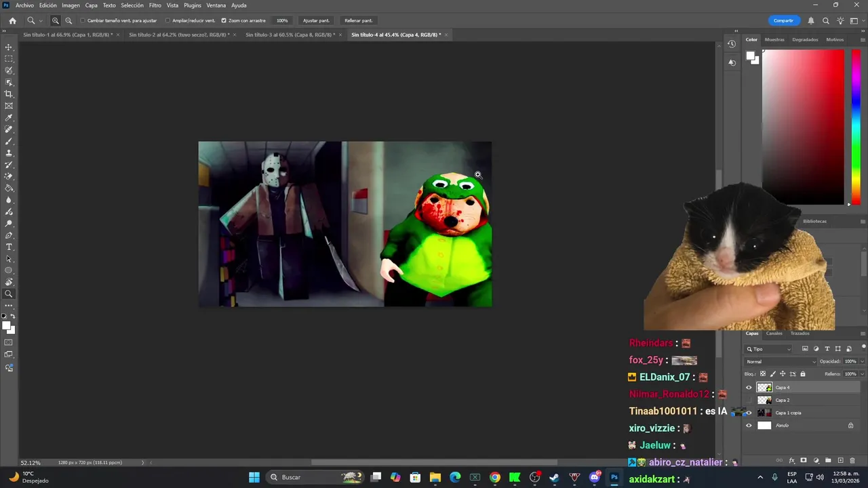Lock all layer attributes
Screen dimensions: 868x488
point(803,373)
